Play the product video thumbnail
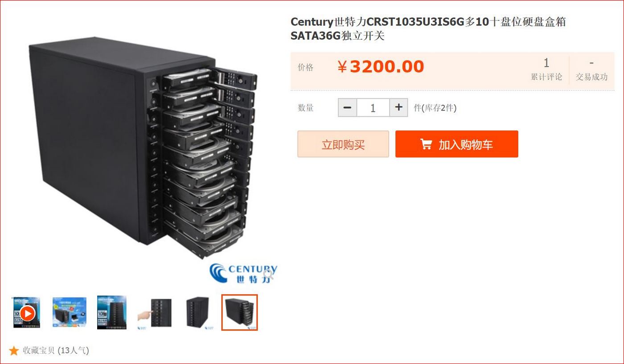This screenshot has height=364, width=624. 27,313
